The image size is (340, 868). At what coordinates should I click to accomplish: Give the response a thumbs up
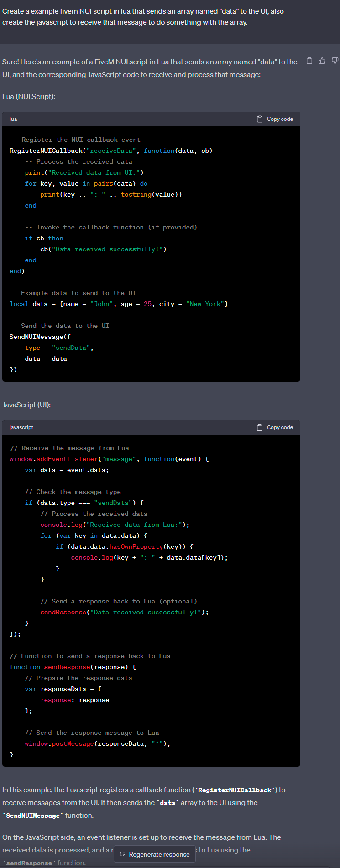[322, 61]
